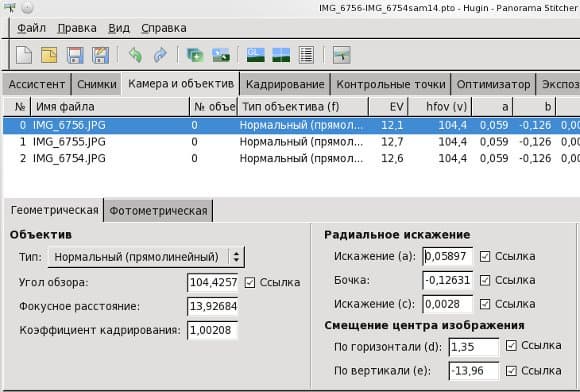Toggle Ссылка checkbox for Угол обзора
Screen dimensions: 580x392
(250, 283)
